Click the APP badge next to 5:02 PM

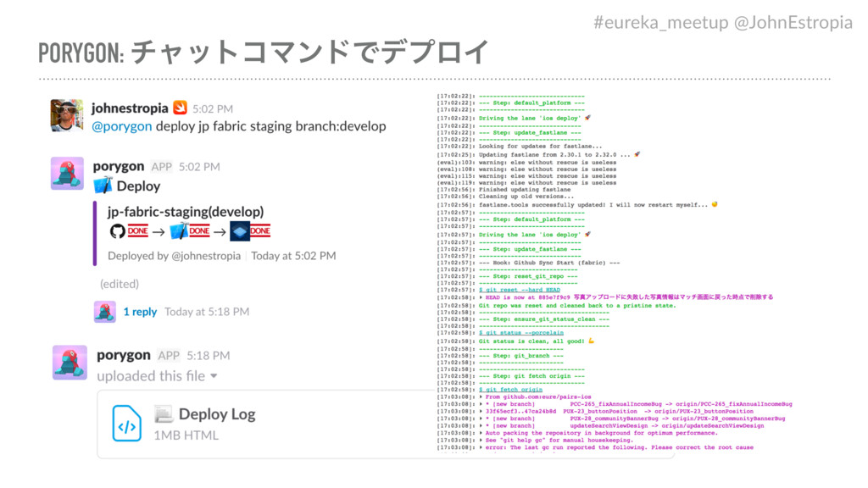(x=162, y=167)
